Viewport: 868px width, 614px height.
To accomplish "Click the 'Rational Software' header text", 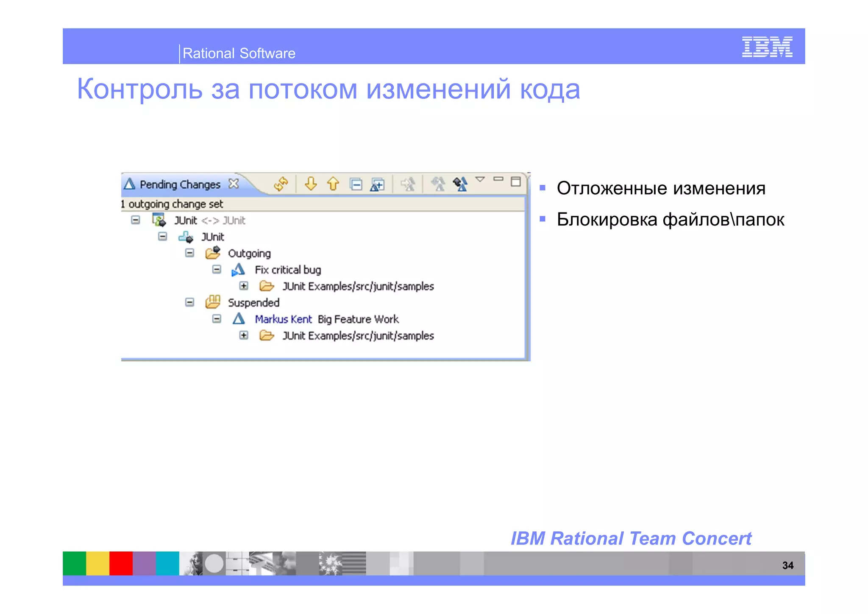I will point(239,53).
